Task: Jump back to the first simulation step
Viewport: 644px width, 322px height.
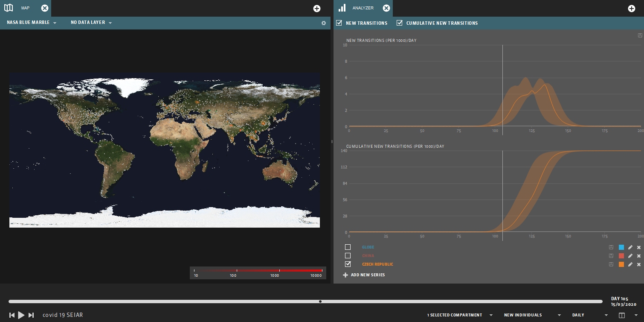Action: (12, 315)
